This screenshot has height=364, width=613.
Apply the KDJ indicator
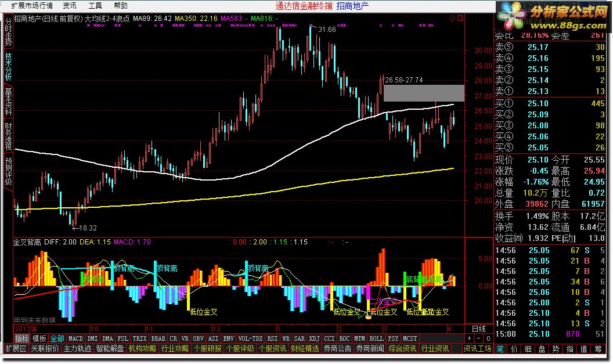(314, 338)
